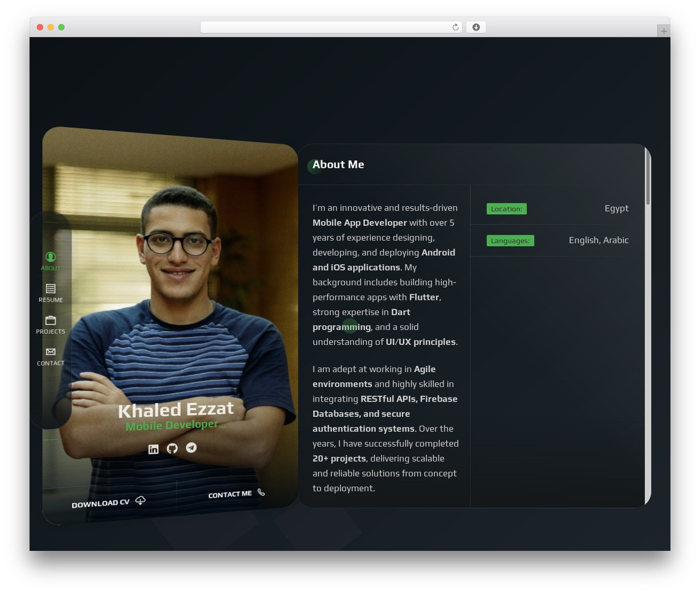
Task: Add a new browser tab
Action: 663,31
